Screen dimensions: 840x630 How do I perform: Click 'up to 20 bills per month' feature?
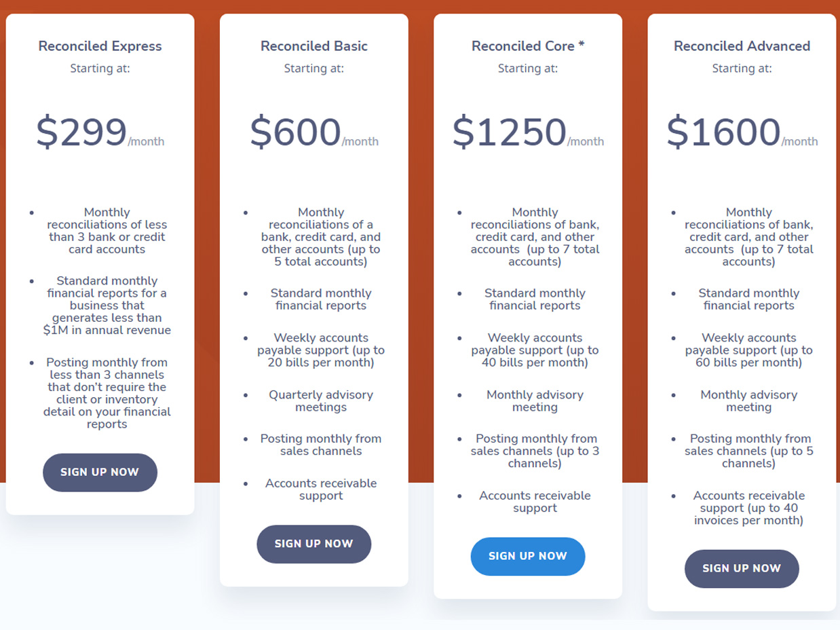[x=321, y=350]
